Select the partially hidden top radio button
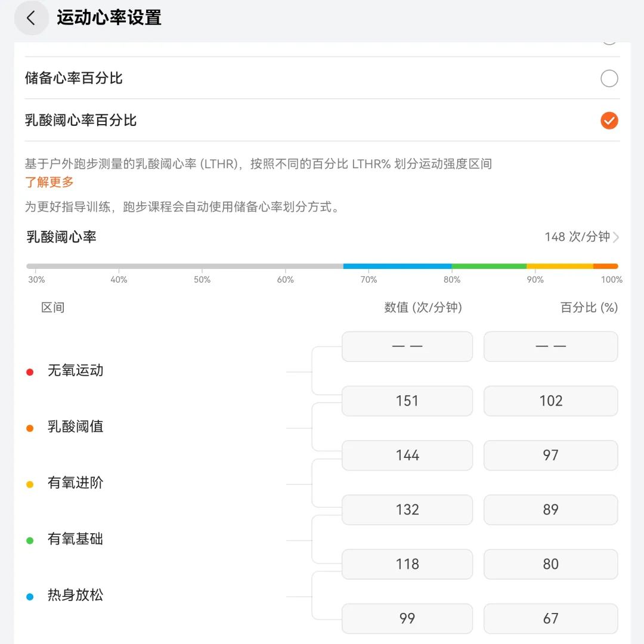Image resolution: width=644 pixels, height=644 pixels. pos(609,42)
